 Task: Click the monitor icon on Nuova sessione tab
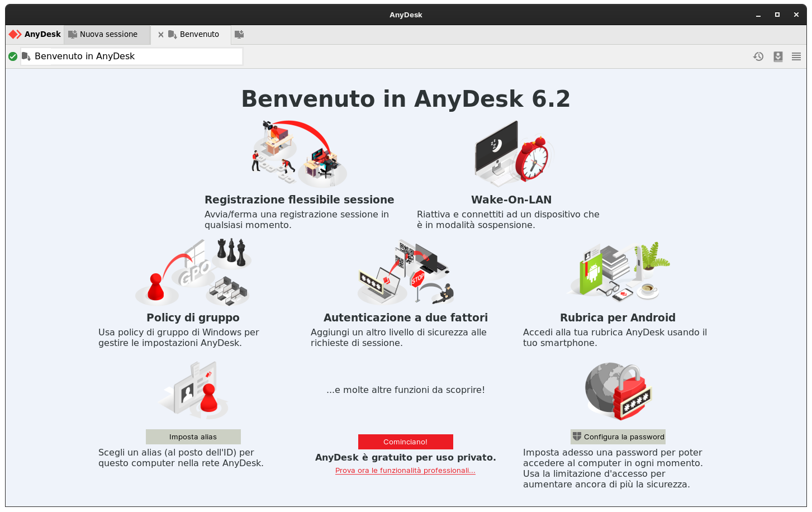(73, 34)
